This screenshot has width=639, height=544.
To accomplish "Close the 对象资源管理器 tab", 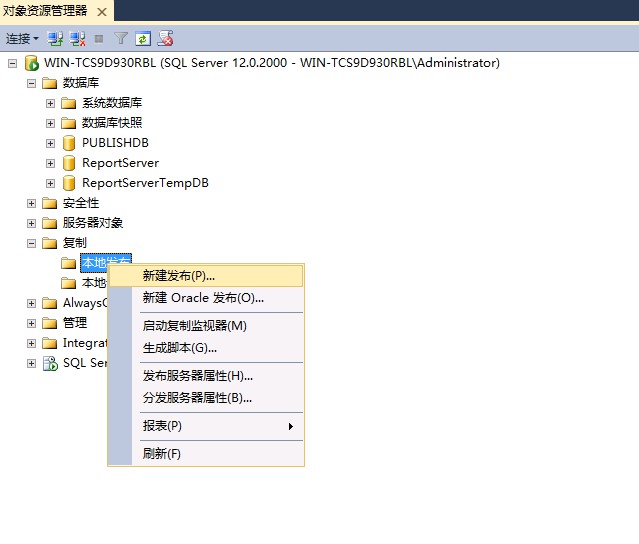I will pos(101,11).
